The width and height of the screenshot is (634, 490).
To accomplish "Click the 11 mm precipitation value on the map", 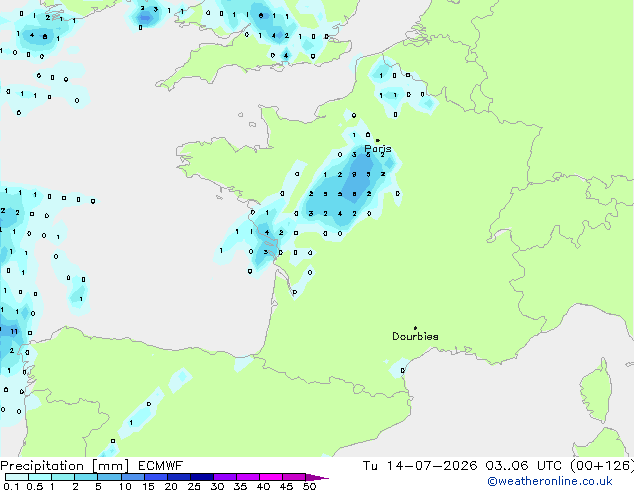I will [x=14, y=332].
